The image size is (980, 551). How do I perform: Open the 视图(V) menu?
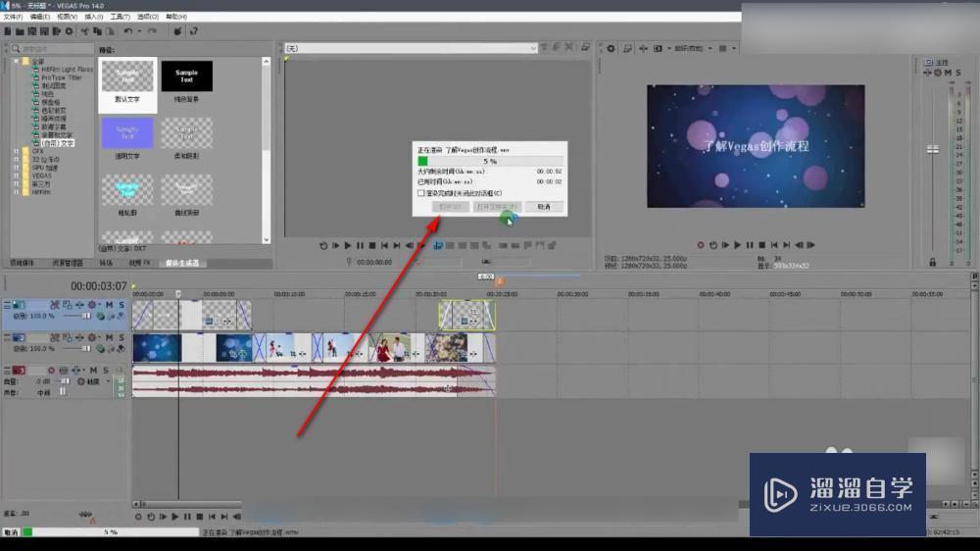click(67, 17)
